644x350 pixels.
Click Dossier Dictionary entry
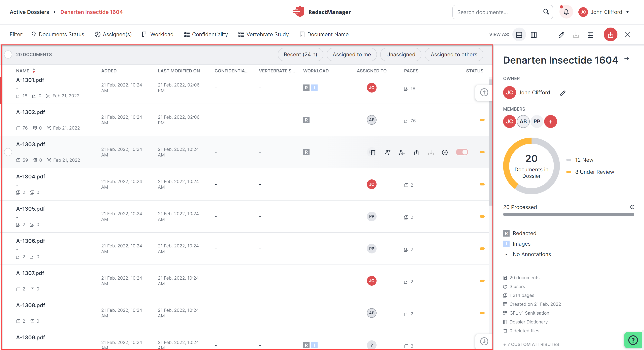click(525, 322)
